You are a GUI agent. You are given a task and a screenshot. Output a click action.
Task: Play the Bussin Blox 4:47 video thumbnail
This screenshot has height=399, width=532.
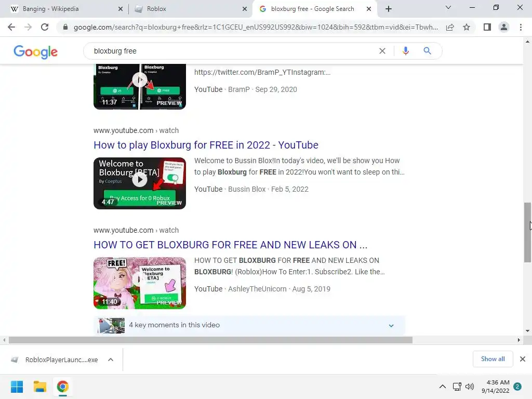[140, 183]
